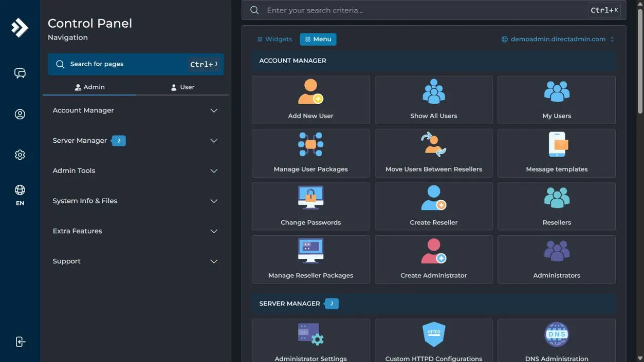Image resolution: width=644 pixels, height=362 pixels.
Task: Click the Enter your search criteria field
Action: [434, 10]
